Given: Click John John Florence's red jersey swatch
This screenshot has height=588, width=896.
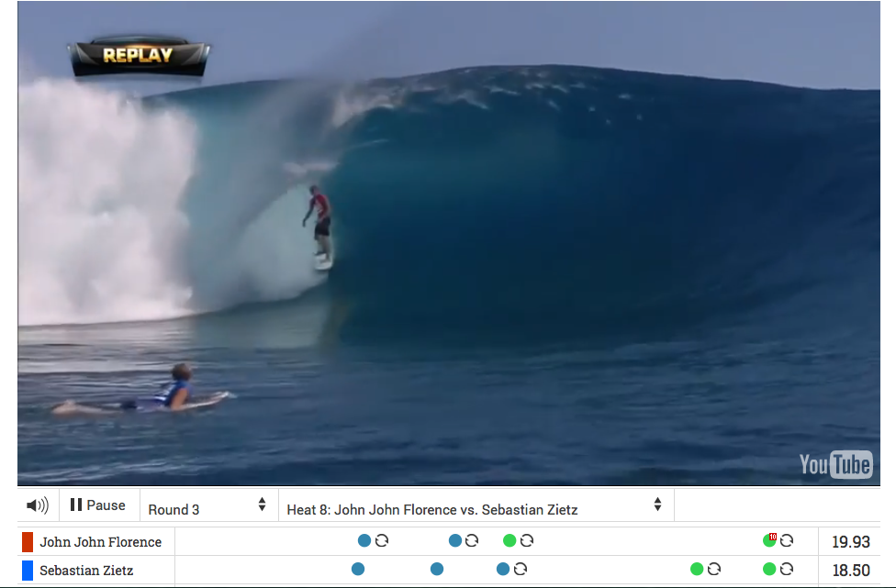Looking at the screenshot, I should click(x=28, y=542).
